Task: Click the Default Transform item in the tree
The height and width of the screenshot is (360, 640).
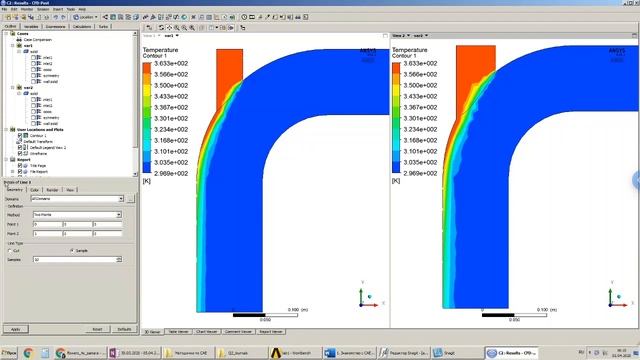Action: (x=38, y=142)
